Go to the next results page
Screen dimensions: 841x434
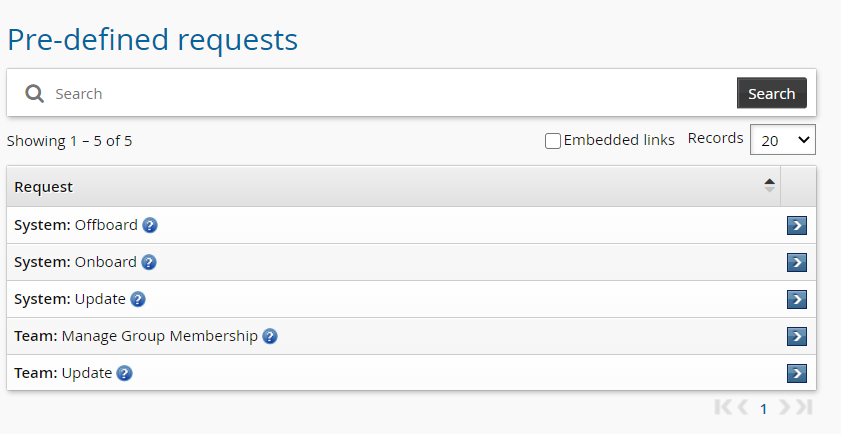pyautogui.click(x=785, y=408)
